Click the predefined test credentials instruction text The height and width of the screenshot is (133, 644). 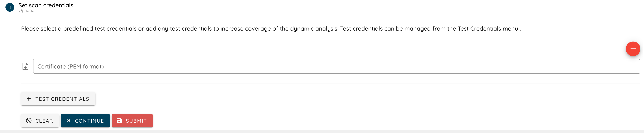(271, 29)
